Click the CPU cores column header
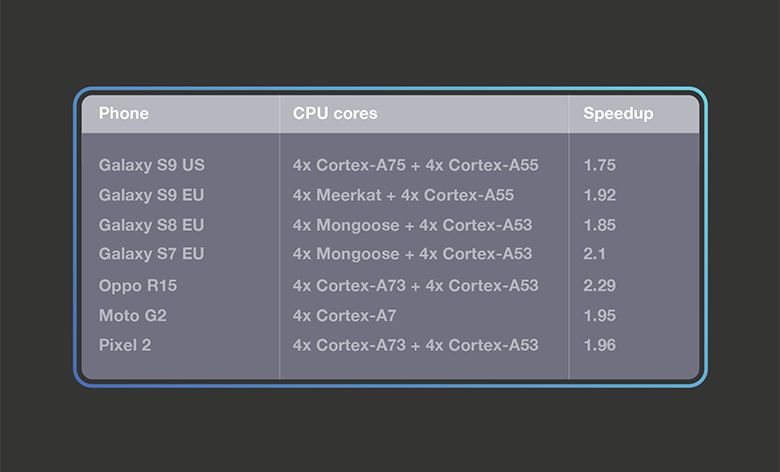This screenshot has height=472, width=780. (x=335, y=114)
